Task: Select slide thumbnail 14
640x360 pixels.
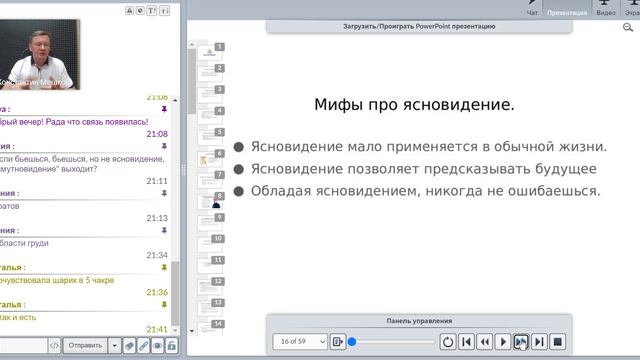Action: (211, 328)
